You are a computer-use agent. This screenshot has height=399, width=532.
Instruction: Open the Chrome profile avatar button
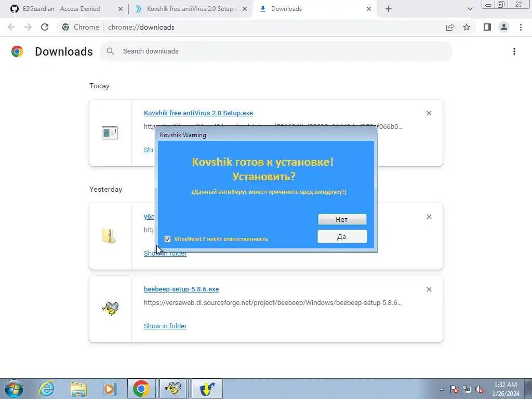[504, 27]
